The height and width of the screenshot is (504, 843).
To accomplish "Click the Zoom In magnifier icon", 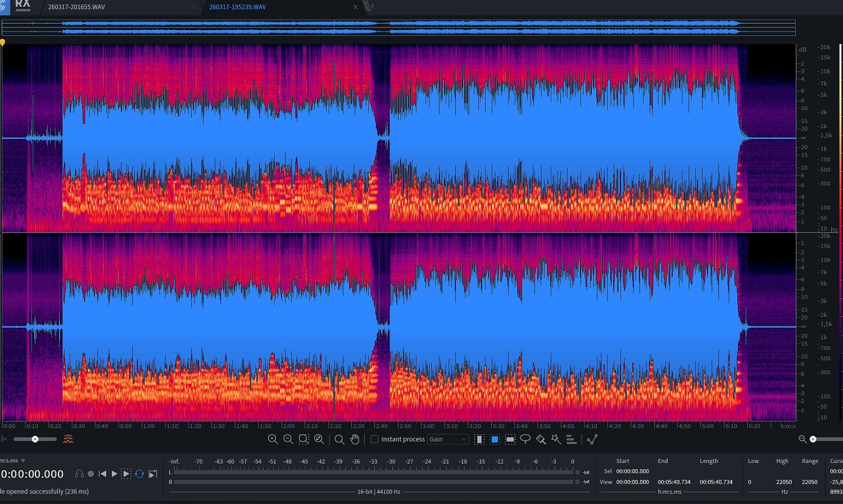I will 273,439.
